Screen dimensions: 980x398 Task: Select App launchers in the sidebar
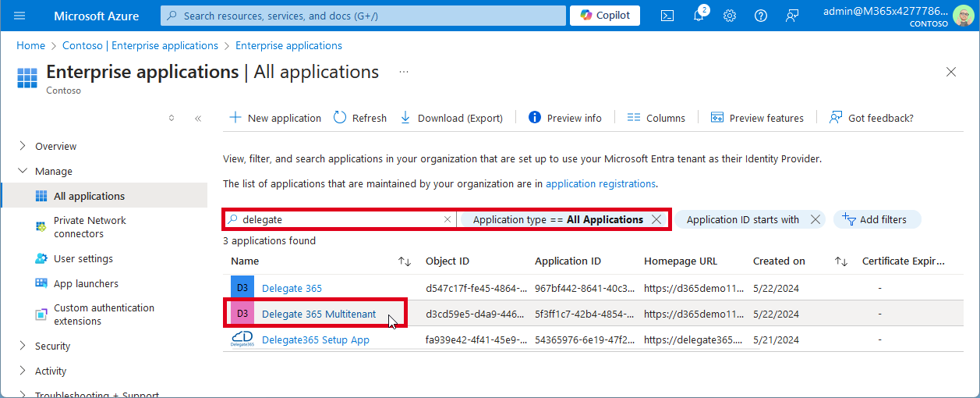pos(86,283)
